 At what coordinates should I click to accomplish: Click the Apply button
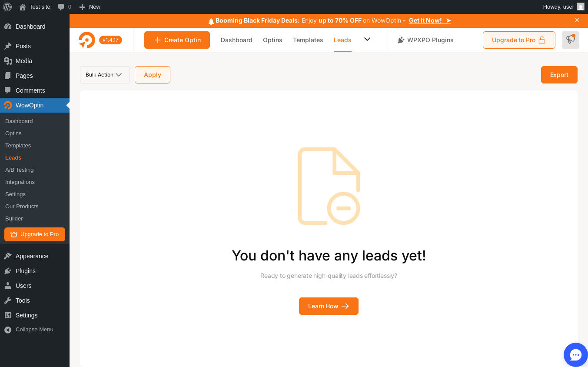153,75
